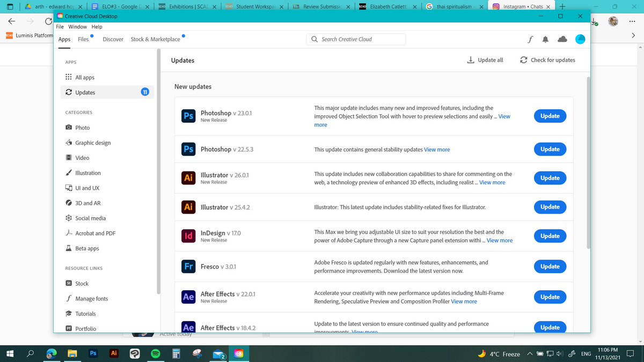Update Photoshop v 22.5.3
This screenshot has height=362, width=644.
pos(550,149)
